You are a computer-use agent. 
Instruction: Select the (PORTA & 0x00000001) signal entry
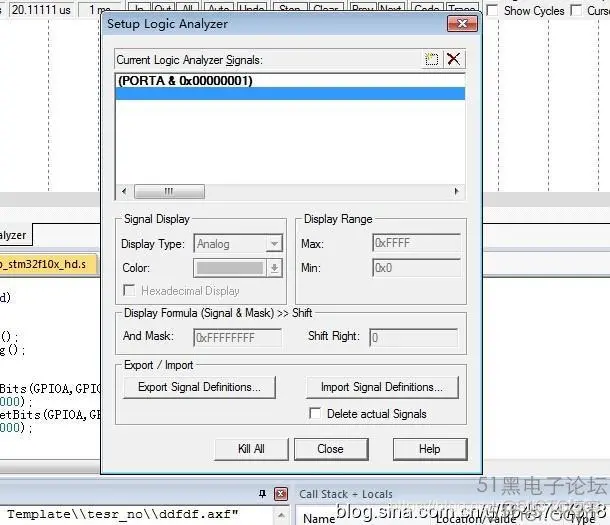tap(290, 80)
